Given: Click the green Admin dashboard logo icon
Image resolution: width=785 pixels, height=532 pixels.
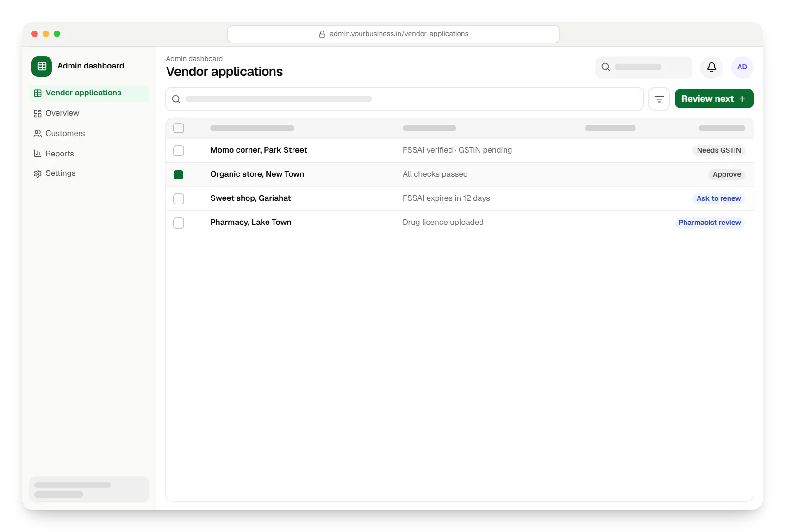Looking at the screenshot, I should [42, 66].
